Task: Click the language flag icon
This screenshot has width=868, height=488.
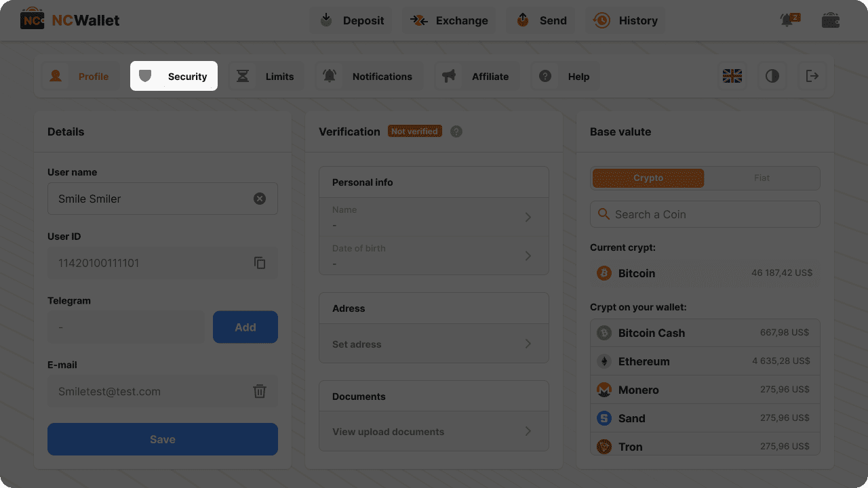Action: point(732,76)
